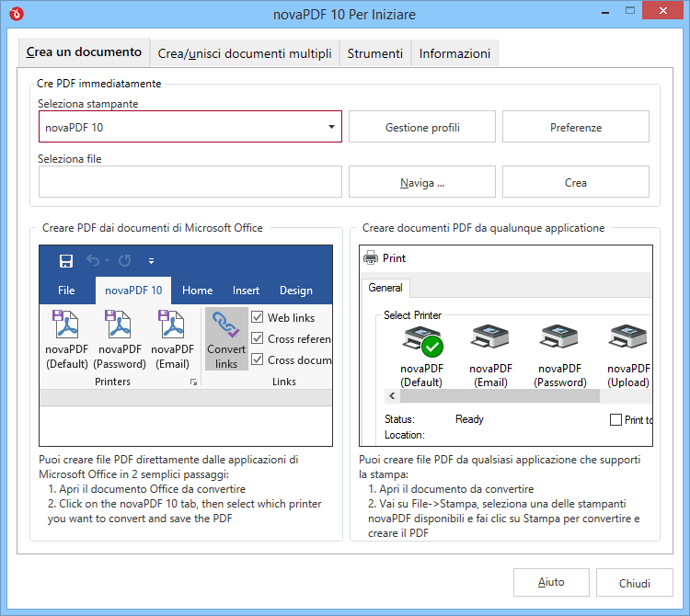690x616 pixels.
Task: Select the novaPDF (Password) ribbon printer icon
Action: [x=119, y=324]
